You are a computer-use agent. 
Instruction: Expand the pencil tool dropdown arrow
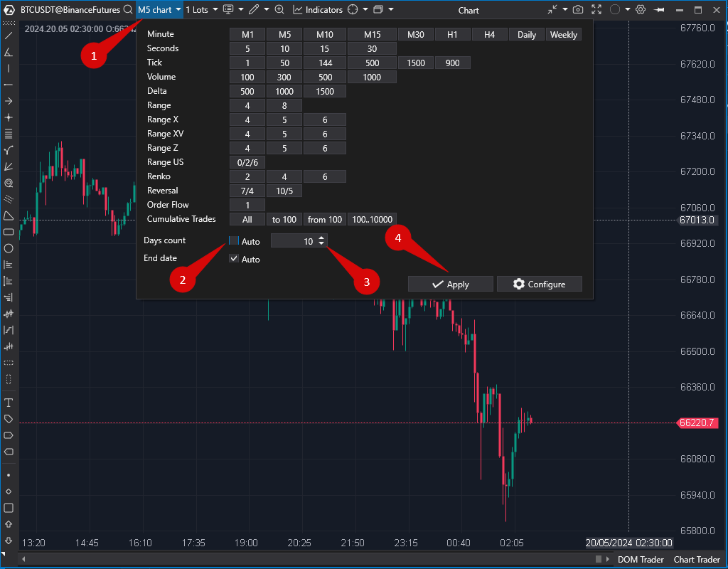point(267,9)
